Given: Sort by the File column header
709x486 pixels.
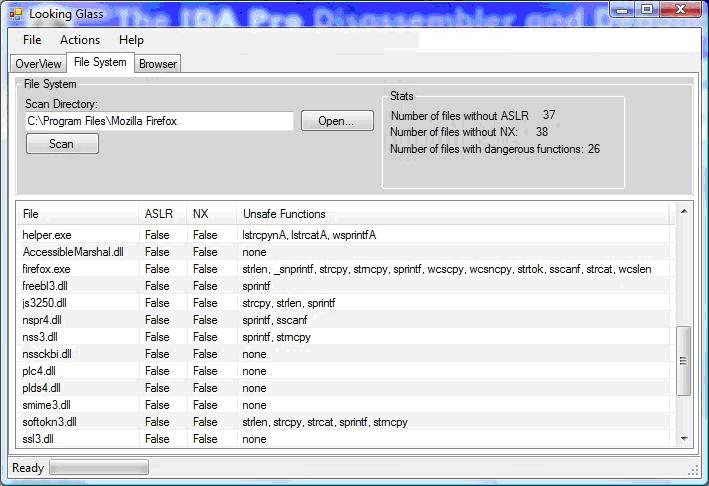Looking at the screenshot, I should point(78,214).
